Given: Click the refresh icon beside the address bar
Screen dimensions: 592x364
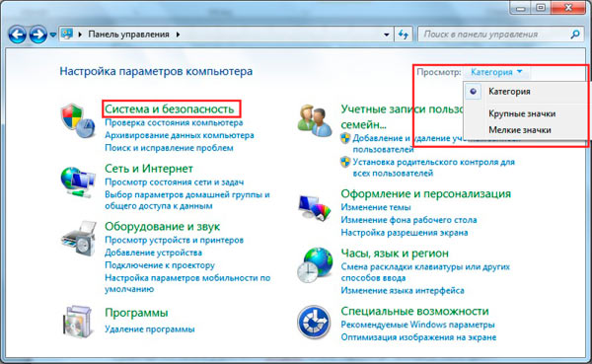Looking at the screenshot, I should click(x=404, y=35).
